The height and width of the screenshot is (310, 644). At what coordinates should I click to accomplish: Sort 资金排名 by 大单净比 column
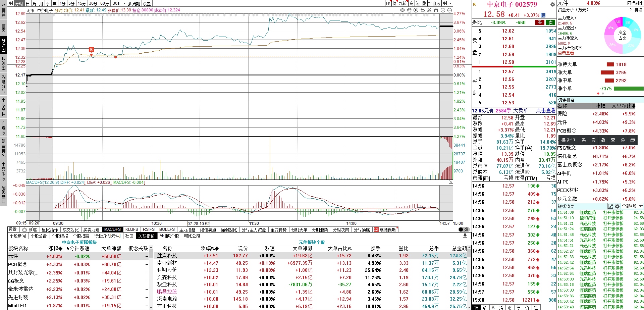(x=624, y=106)
